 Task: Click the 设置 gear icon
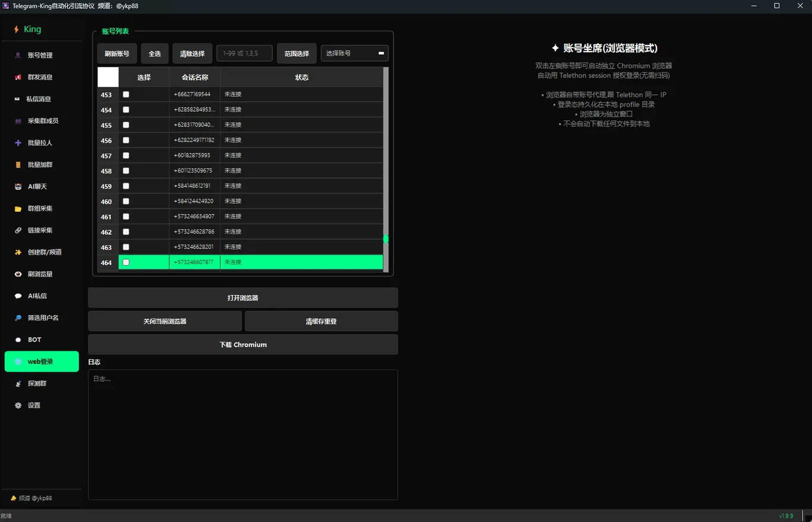click(x=18, y=405)
